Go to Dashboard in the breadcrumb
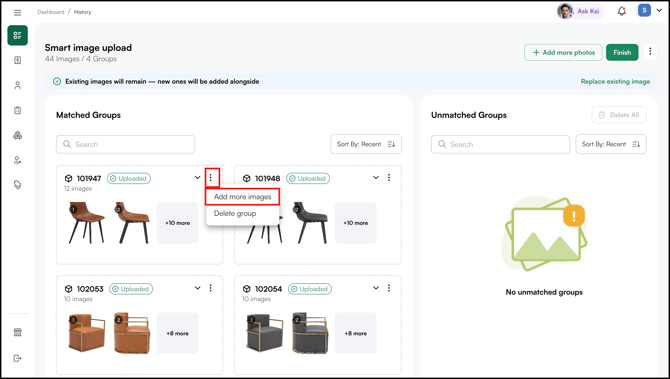 [x=51, y=12]
